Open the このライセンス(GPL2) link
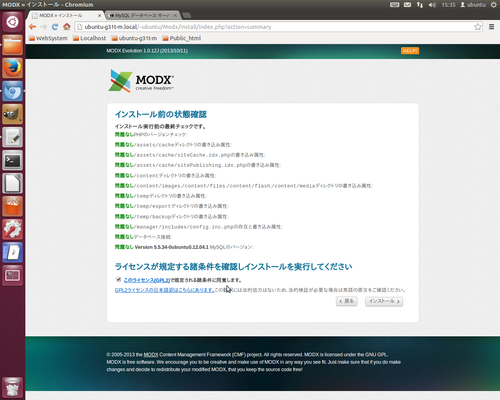The image size is (500, 400). 147,280
